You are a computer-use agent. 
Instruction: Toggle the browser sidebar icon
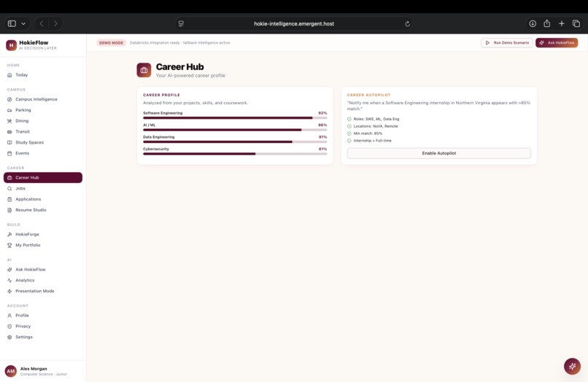pyautogui.click(x=12, y=23)
